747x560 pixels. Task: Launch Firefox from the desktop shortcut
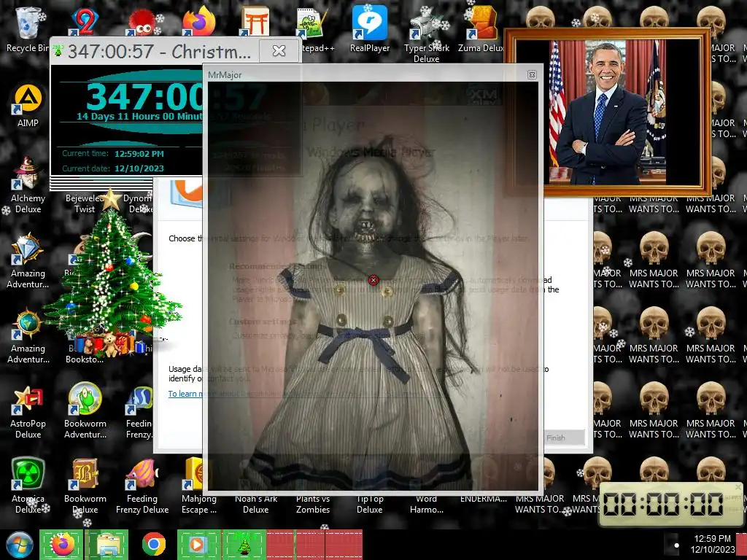(198, 21)
